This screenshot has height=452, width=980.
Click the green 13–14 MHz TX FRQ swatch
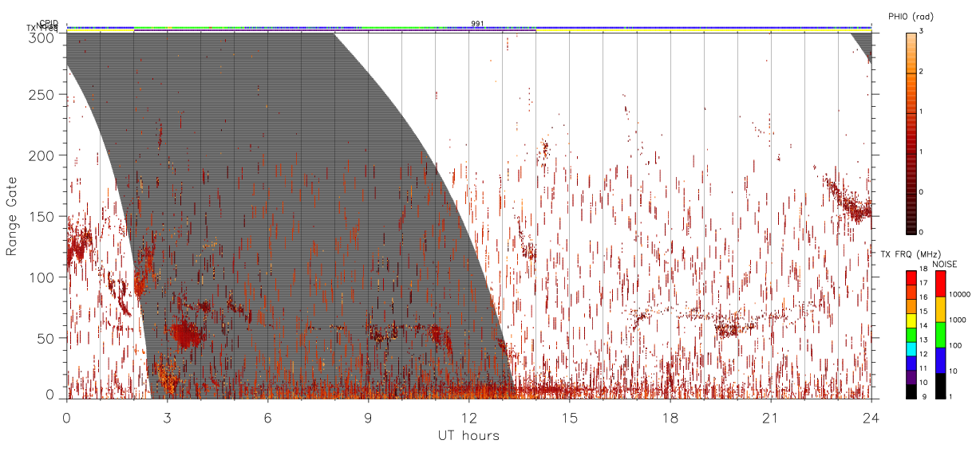(x=911, y=335)
